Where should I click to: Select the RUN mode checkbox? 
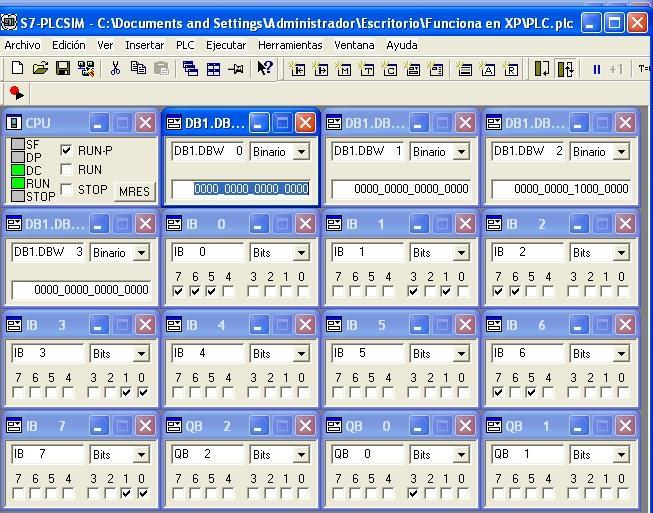[x=66, y=169]
